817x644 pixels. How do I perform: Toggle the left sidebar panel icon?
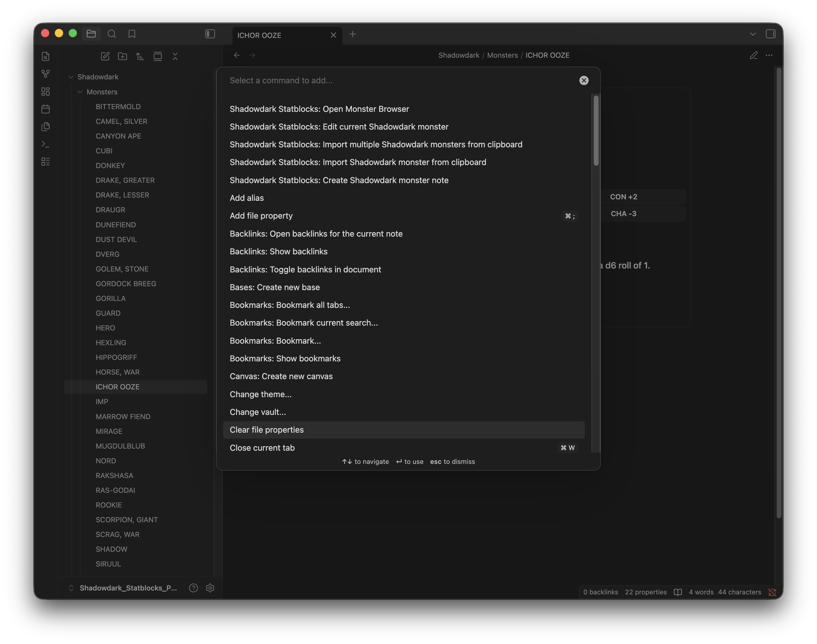click(210, 34)
